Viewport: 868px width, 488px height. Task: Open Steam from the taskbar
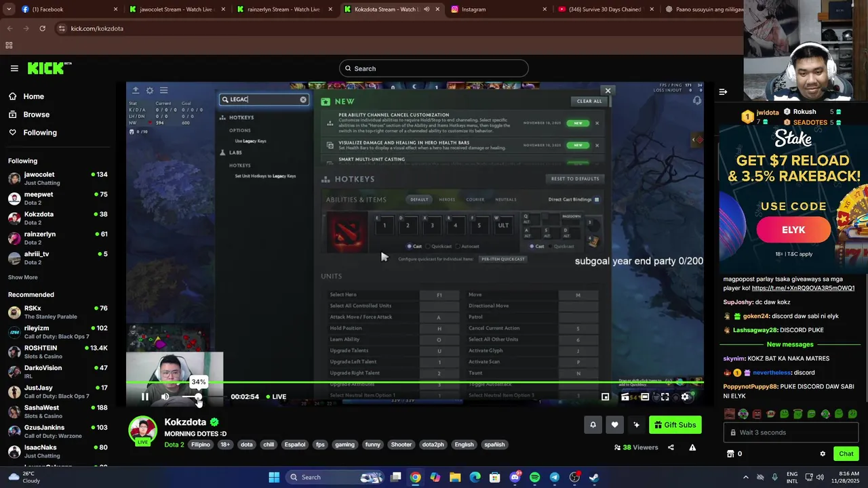point(594,477)
